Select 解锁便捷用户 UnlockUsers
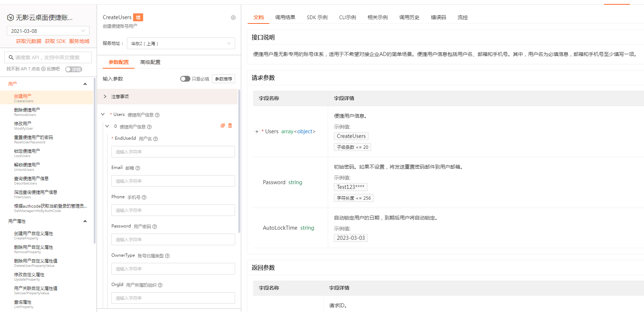The height and width of the screenshot is (312, 644). pyautogui.click(x=47, y=166)
